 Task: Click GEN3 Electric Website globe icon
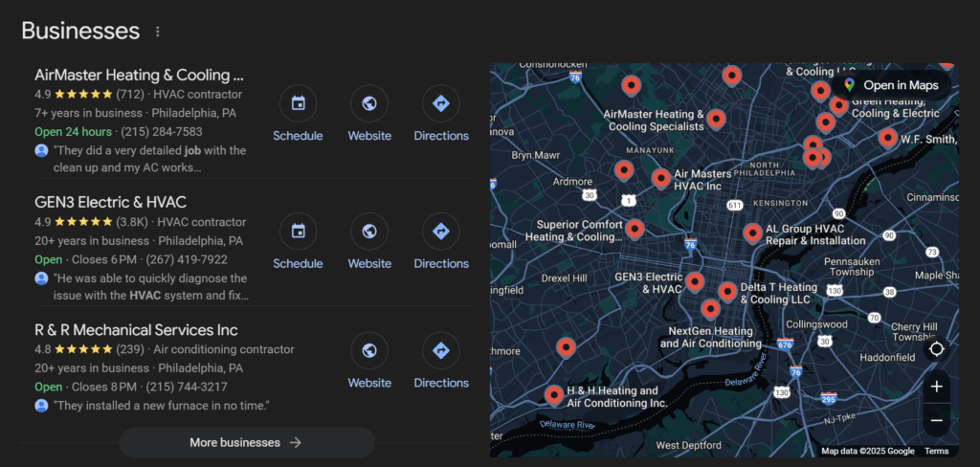pyautogui.click(x=369, y=232)
